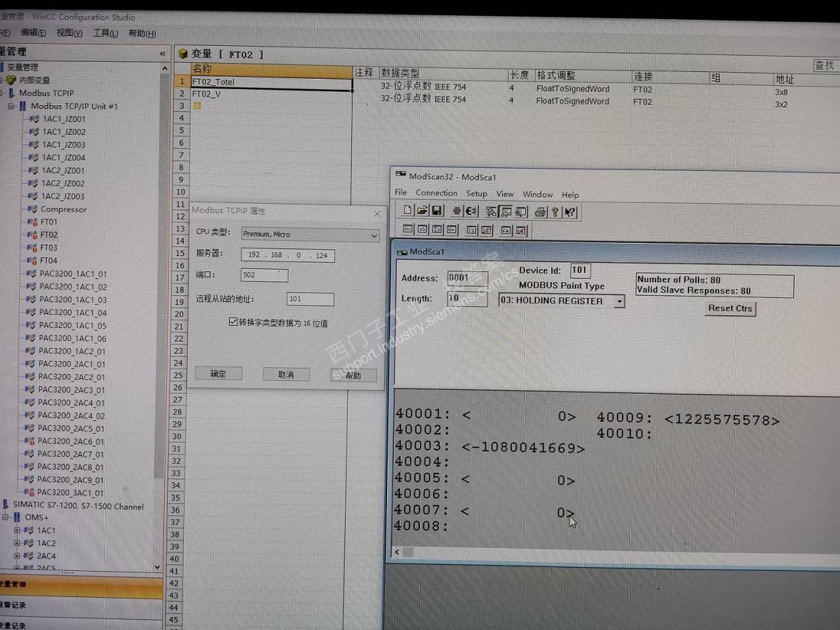Screen dimensions: 840x630
Task: Select Compressor connection in the tree
Action: coord(64,209)
